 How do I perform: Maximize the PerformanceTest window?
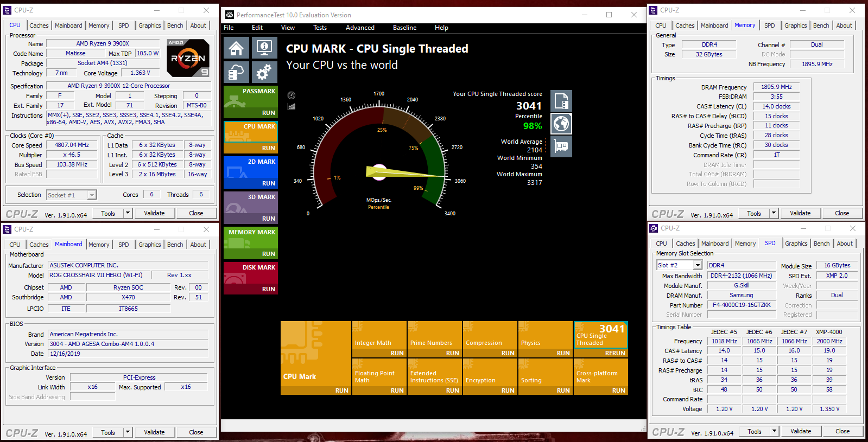609,15
